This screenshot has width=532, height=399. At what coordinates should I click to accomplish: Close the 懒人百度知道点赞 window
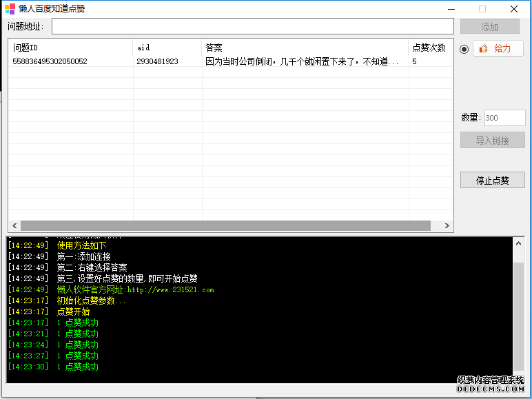click(x=514, y=9)
